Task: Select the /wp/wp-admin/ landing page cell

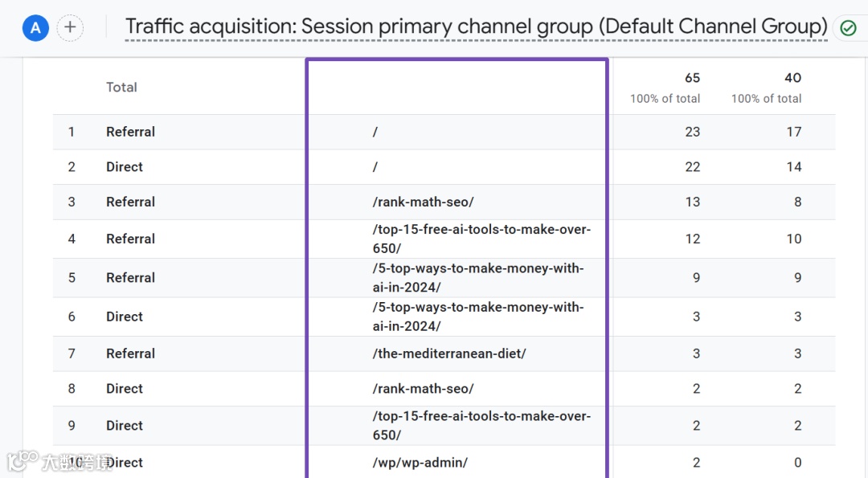Action: pyautogui.click(x=420, y=463)
